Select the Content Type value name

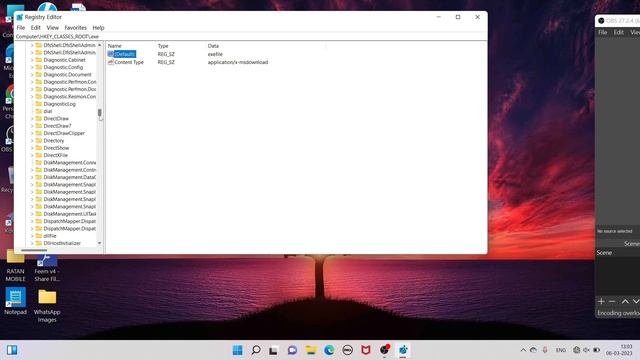[129, 62]
